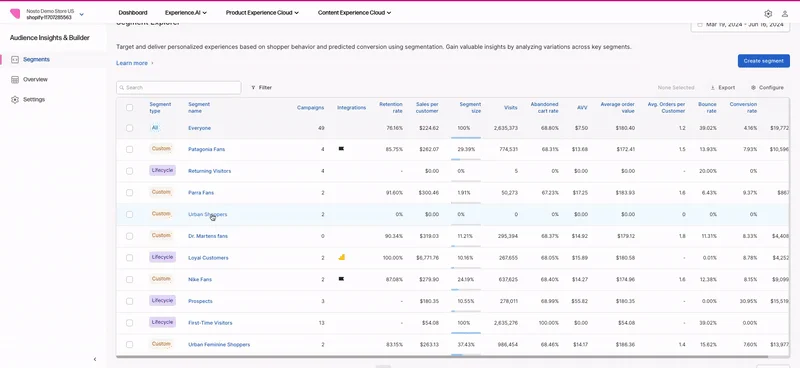800x368 pixels.
Task: Expand the Experience.AI menu
Action: pyautogui.click(x=186, y=13)
